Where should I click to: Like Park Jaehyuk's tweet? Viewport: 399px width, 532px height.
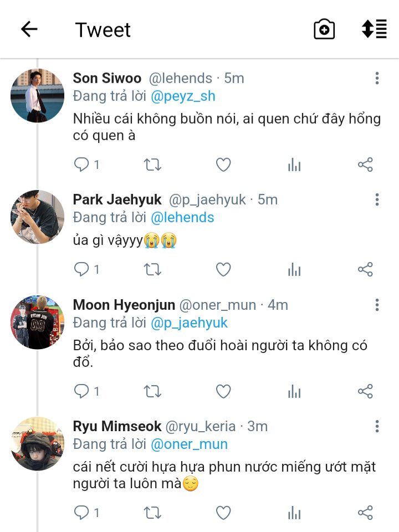tap(223, 270)
